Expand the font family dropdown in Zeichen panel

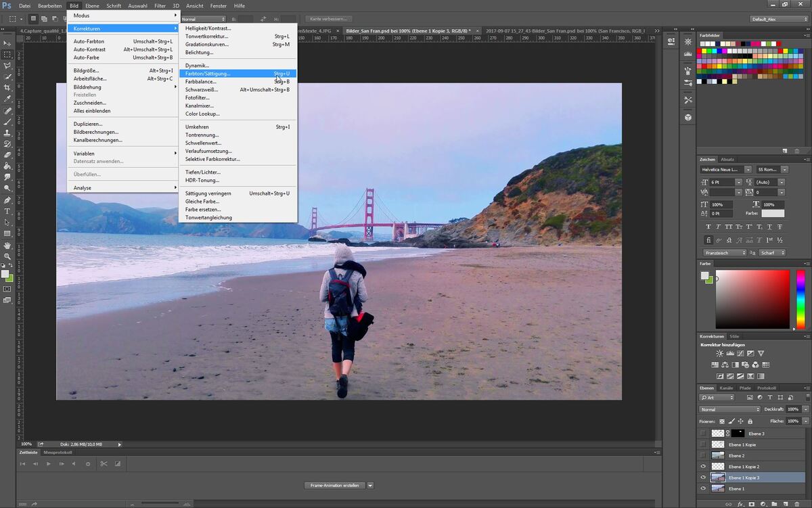point(748,170)
